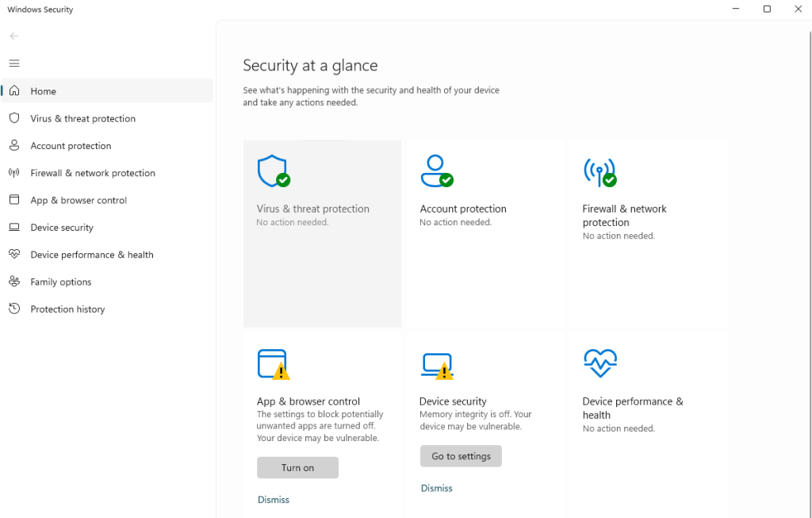Viewport: 812px width, 518px height.
Task: Click the "Security at a glance" heading
Action: click(310, 65)
